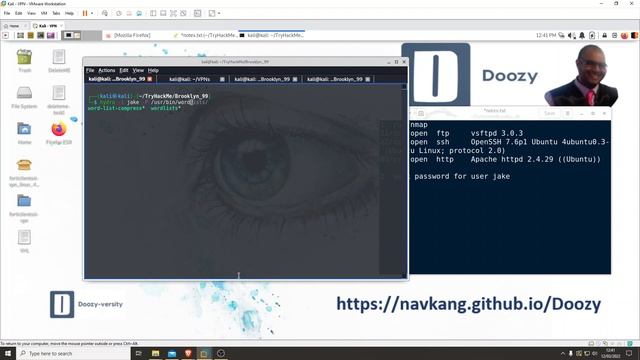Open Windows Task View icon

(138, 353)
